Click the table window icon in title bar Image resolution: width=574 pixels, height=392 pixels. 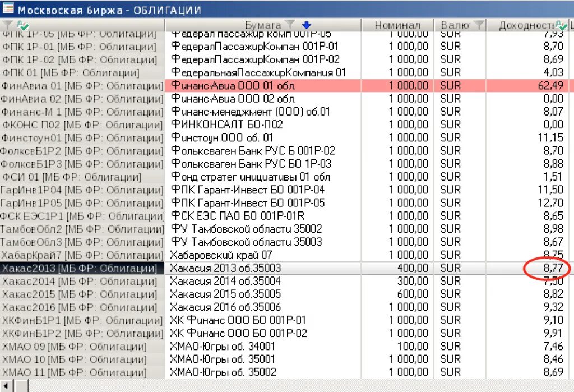coord(8,8)
